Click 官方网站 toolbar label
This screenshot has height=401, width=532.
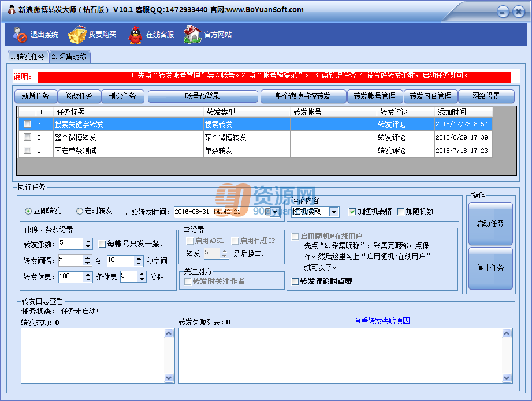(218, 35)
